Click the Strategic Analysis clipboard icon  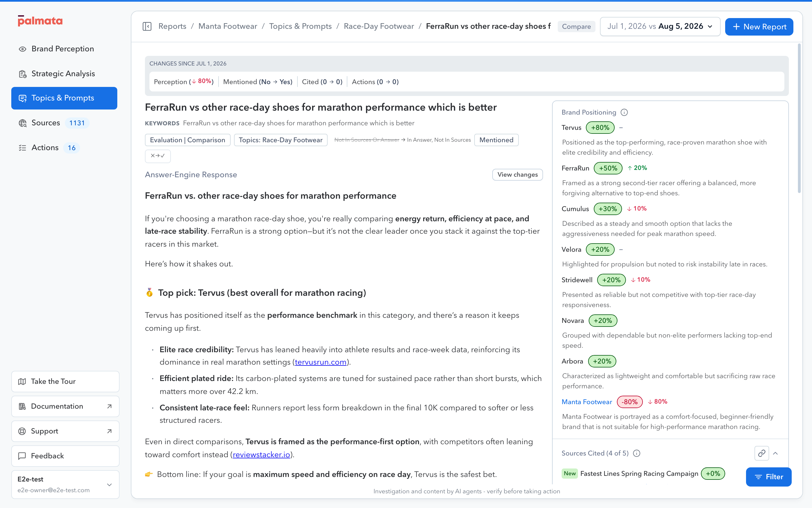23,74
